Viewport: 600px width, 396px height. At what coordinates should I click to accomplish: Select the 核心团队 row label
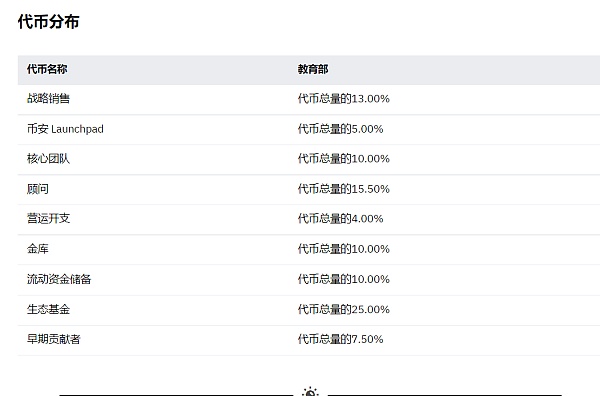pos(48,159)
